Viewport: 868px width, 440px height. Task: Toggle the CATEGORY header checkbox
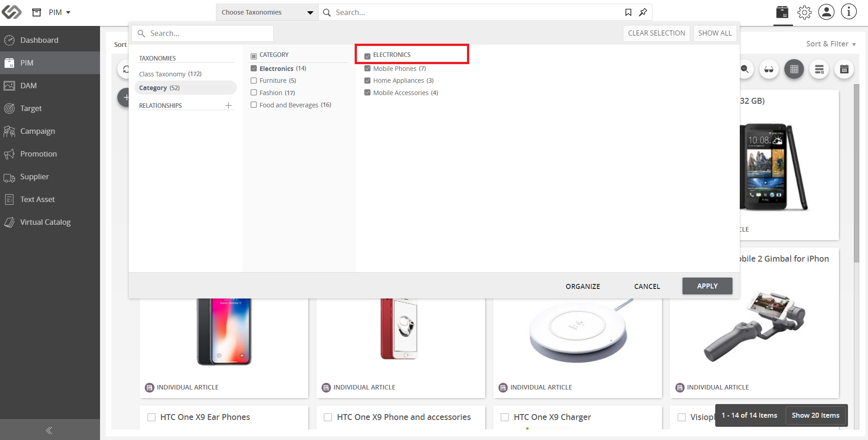[x=254, y=56]
